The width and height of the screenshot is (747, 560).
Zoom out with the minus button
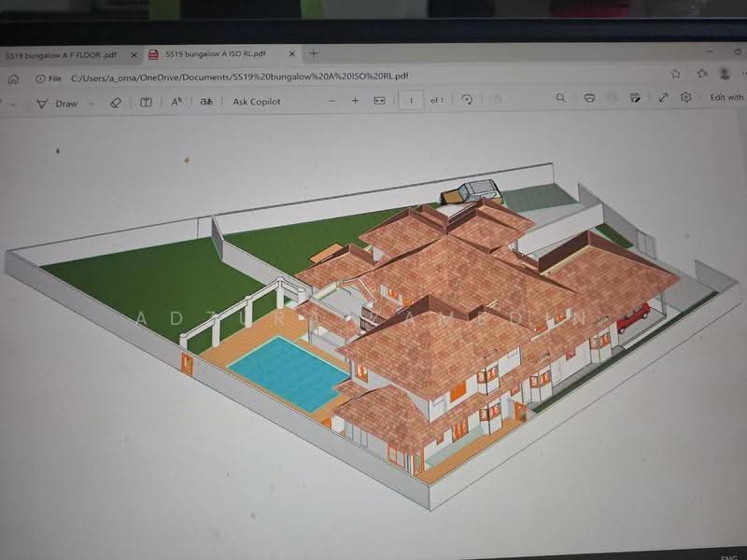pyautogui.click(x=332, y=101)
